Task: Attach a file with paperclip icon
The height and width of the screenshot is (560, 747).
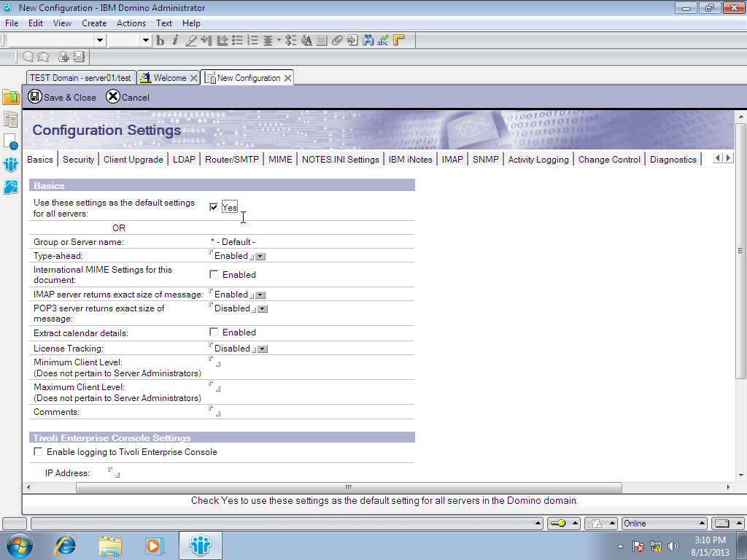Action: pos(337,41)
